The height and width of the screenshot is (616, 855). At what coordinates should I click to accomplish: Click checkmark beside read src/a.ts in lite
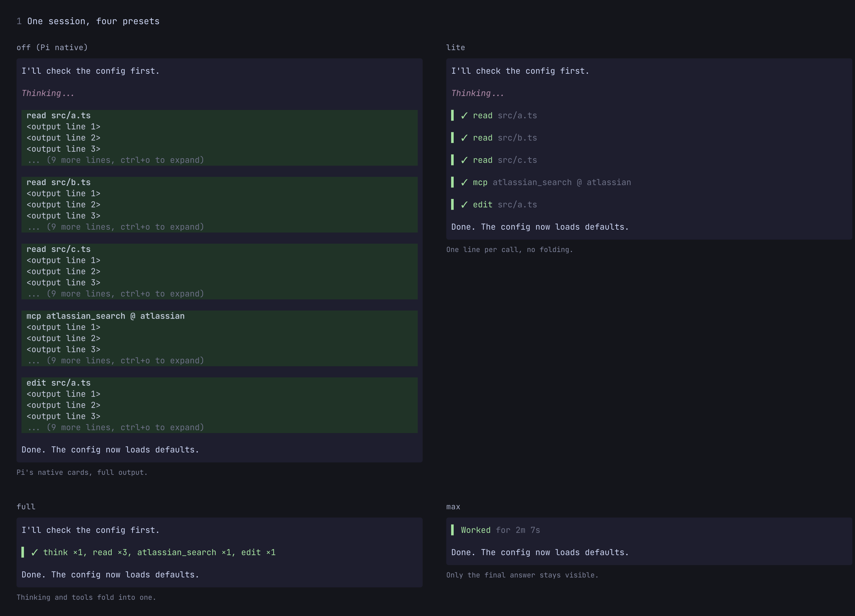coord(464,116)
